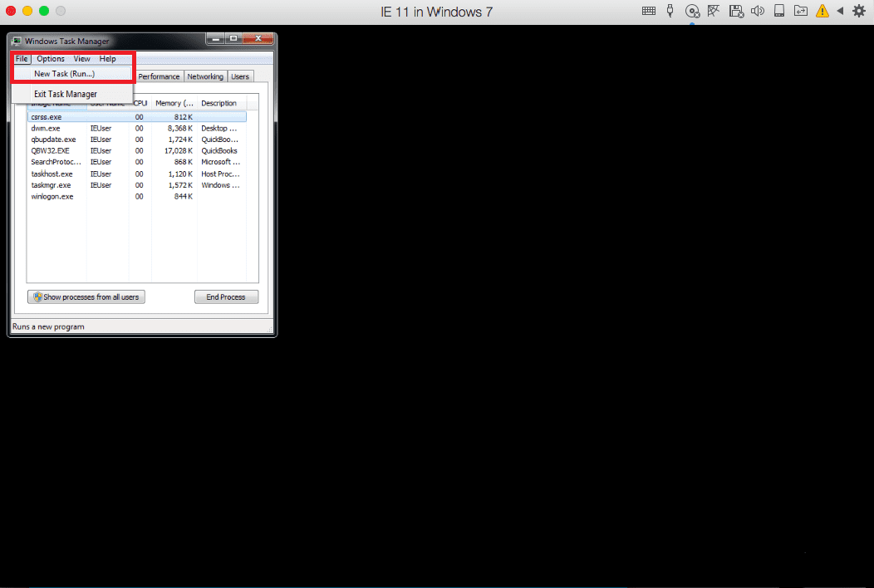This screenshot has height=588, width=874.
Task: Switch to the Networking tab
Action: click(x=205, y=76)
